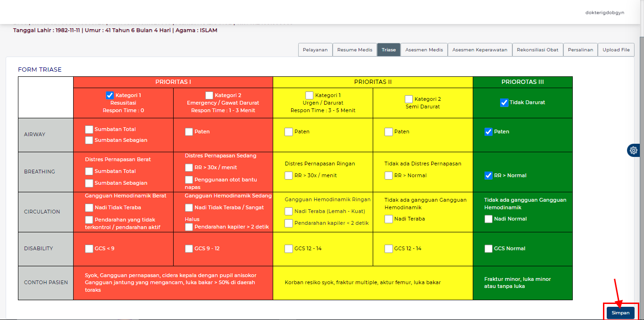Click the Simpan button
The width and height of the screenshot is (644, 320).
pyautogui.click(x=620, y=312)
